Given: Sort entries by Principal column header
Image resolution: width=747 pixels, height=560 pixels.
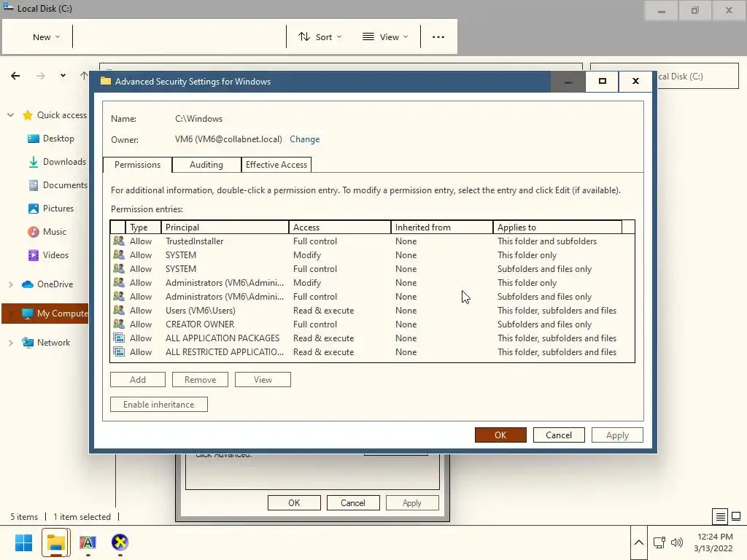Looking at the screenshot, I should 225,227.
